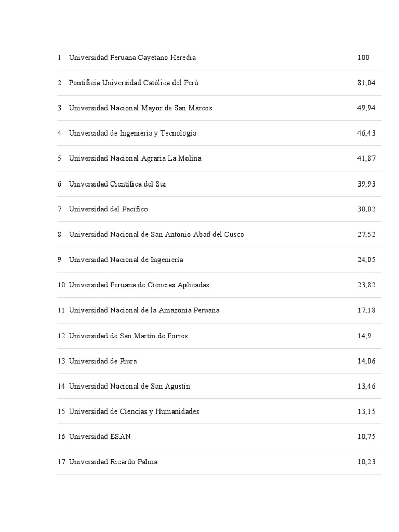Screen dimensions: 399x532
Task: Click Universidad Nacional de Ingeniería row
Action: (126, 260)
